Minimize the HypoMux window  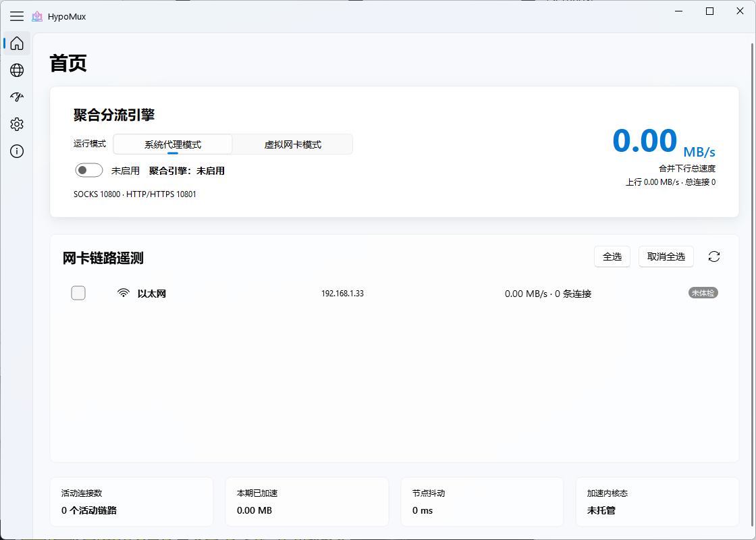click(x=679, y=11)
